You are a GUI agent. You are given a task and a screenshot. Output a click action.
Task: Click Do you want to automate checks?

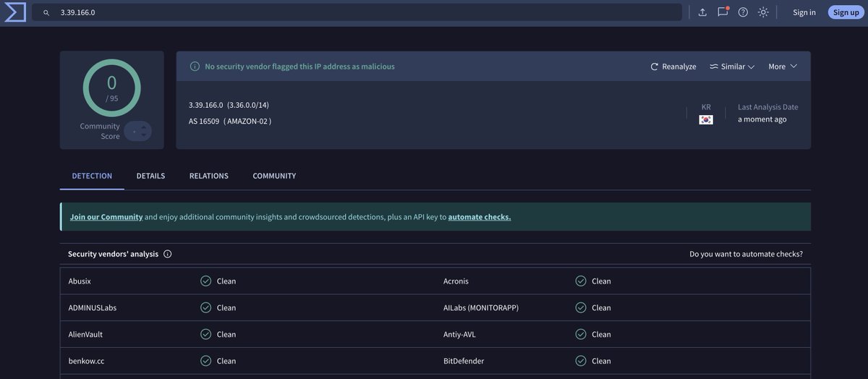point(746,254)
